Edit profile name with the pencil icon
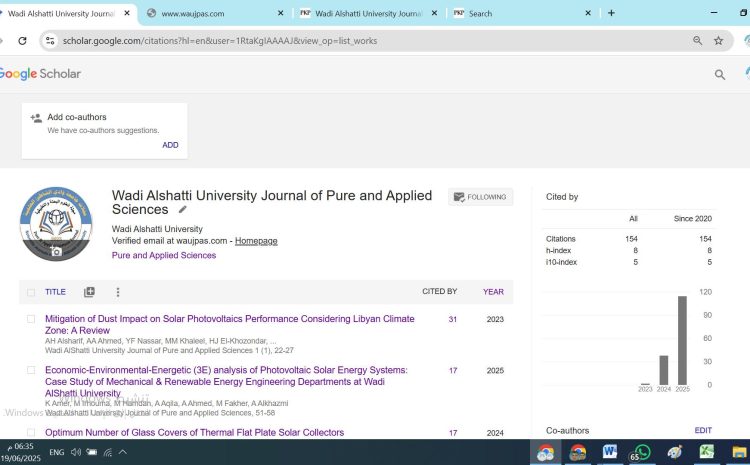750x465 pixels. click(x=182, y=210)
